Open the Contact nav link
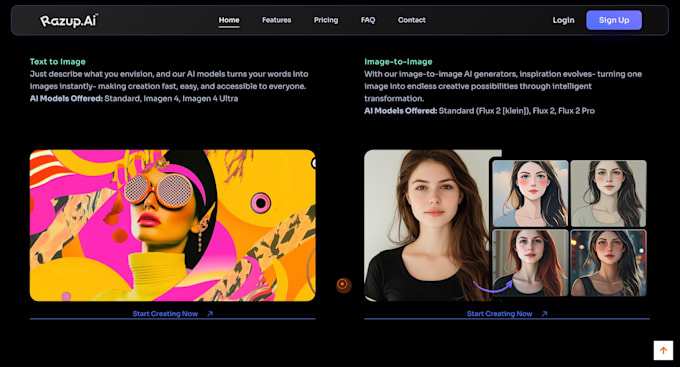The width and height of the screenshot is (680, 367). pyautogui.click(x=412, y=20)
